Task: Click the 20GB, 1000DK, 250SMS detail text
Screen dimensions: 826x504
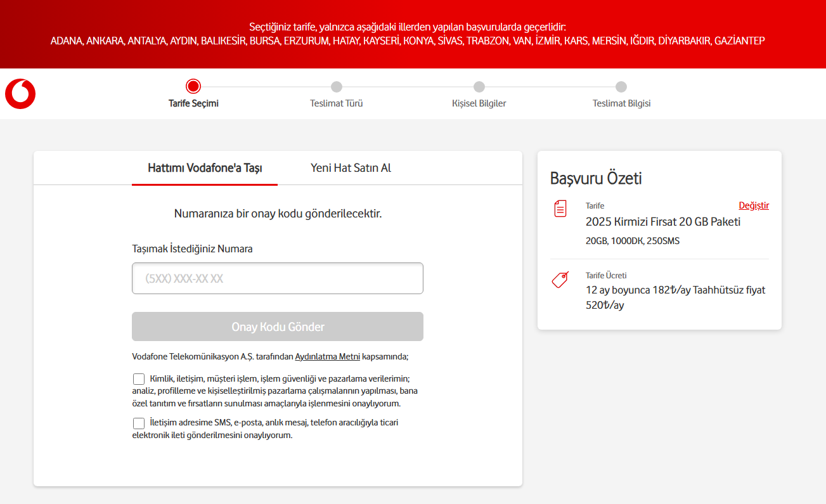Action: [633, 241]
